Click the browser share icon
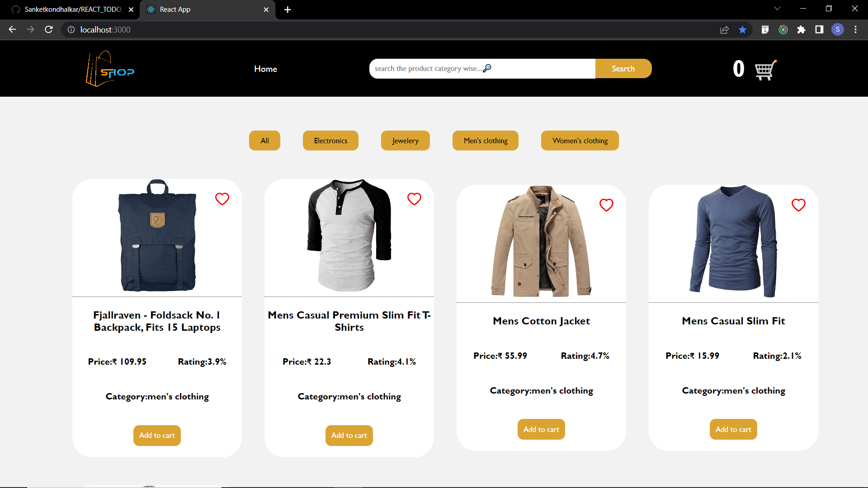 724,29
